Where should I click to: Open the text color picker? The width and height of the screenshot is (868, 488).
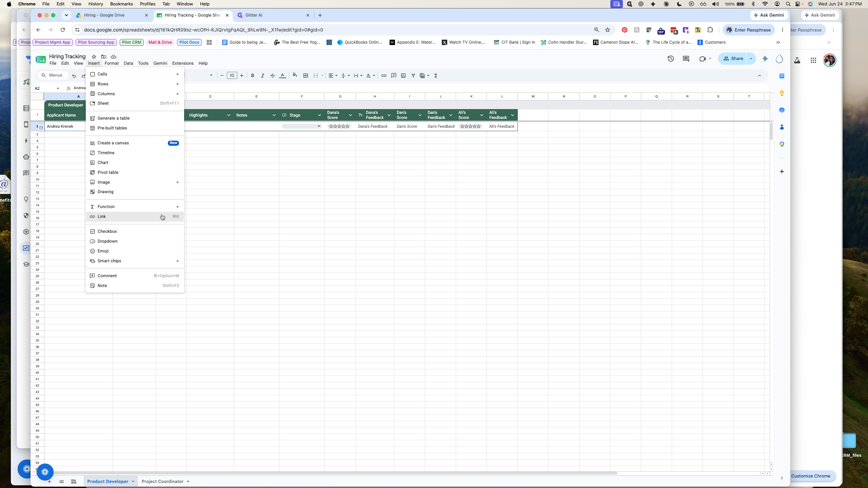pos(282,76)
